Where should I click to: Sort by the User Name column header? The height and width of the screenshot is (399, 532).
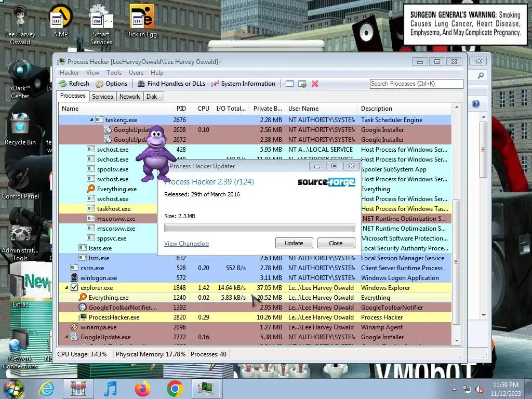[321, 109]
